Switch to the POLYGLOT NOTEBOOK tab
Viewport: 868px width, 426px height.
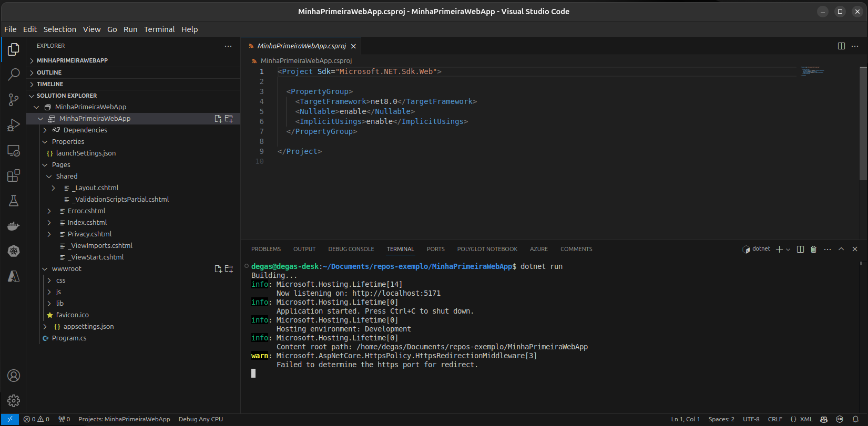coord(487,249)
